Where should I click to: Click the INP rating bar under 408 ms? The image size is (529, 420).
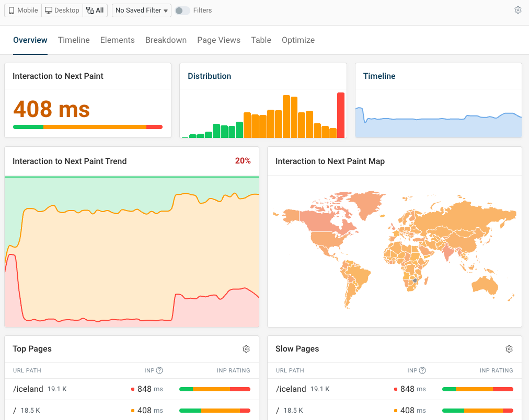pyautogui.click(x=87, y=126)
